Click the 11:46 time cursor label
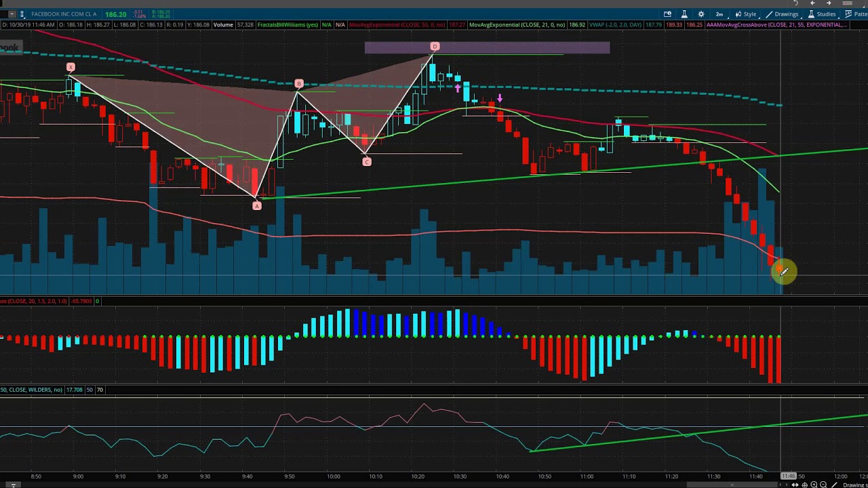868x488 pixels. [789, 476]
